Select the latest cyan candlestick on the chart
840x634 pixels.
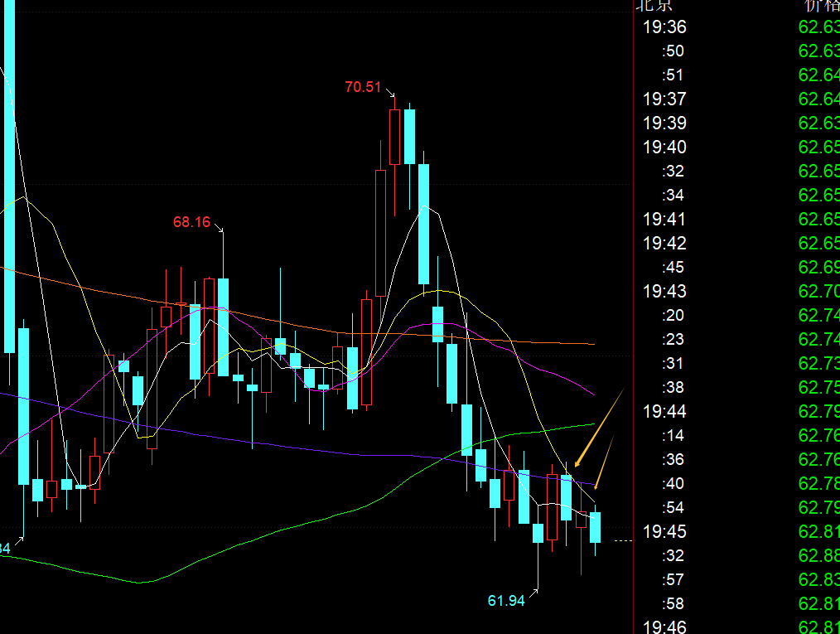595,527
